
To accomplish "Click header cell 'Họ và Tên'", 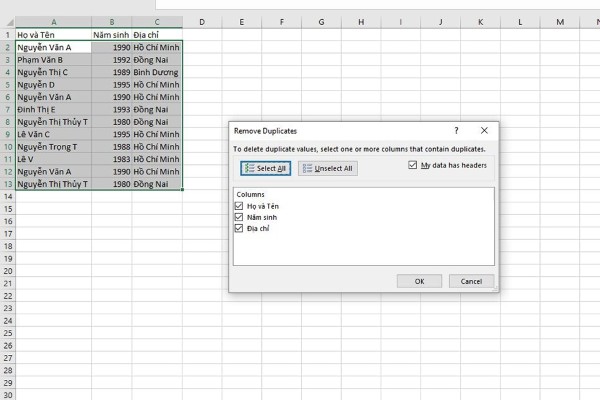I will click(x=54, y=35).
